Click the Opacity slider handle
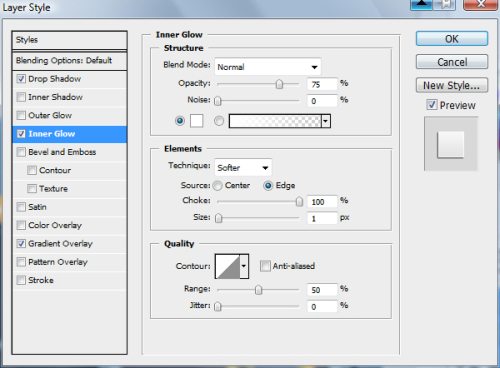Image resolution: width=500 pixels, height=368 pixels. coord(279,84)
